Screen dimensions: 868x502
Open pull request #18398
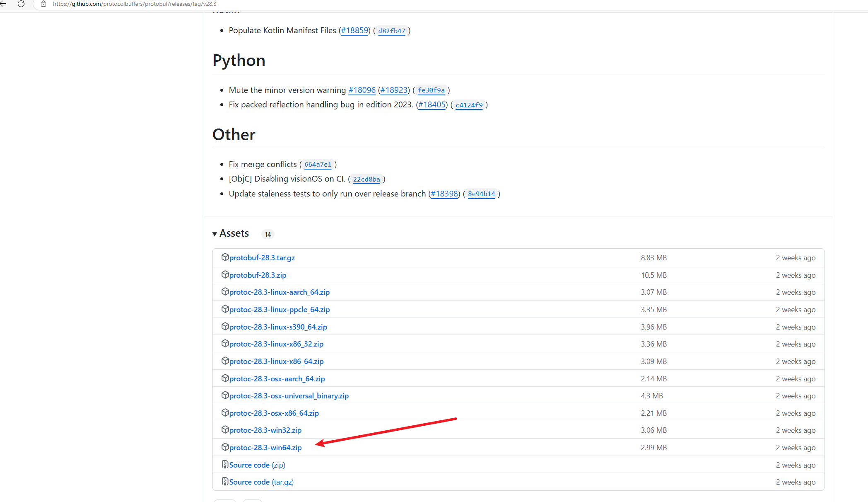tap(444, 194)
